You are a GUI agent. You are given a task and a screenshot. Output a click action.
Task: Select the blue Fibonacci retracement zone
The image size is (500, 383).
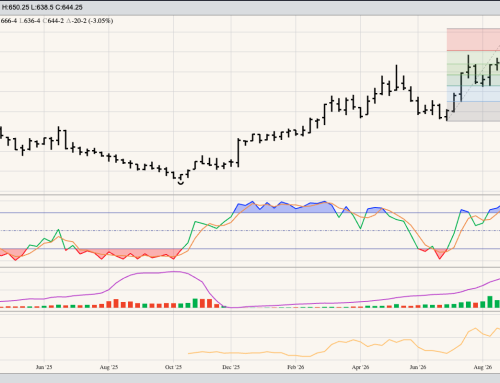click(473, 94)
